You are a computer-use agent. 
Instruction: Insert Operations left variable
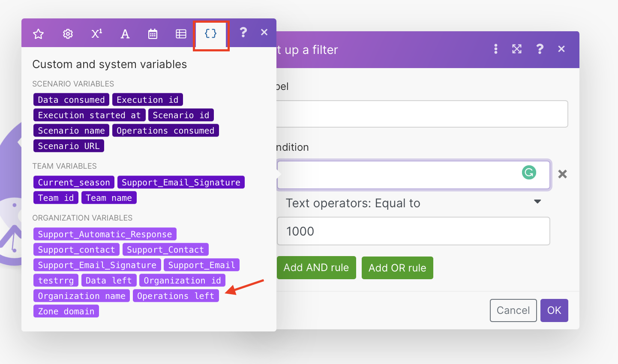click(x=176, y=296)
